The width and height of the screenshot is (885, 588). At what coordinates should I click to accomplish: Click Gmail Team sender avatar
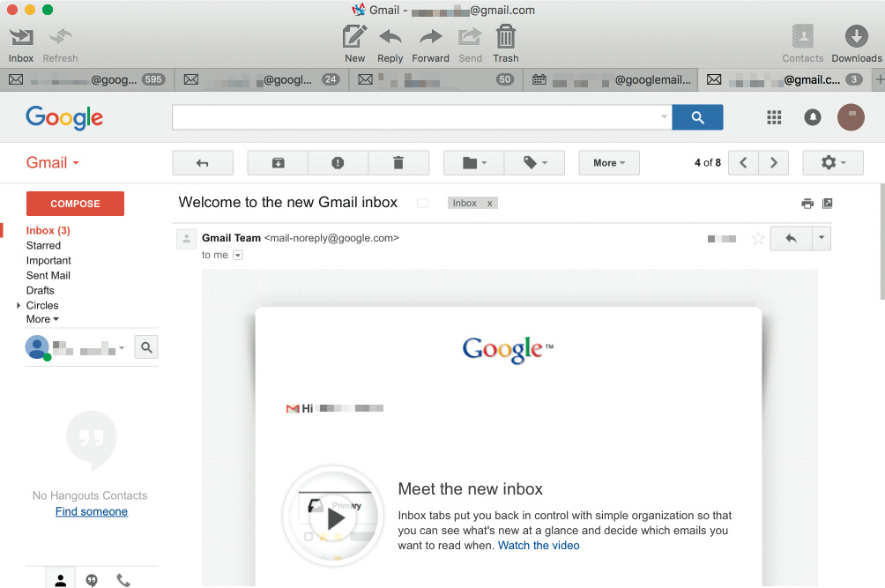pyautogui.click(x=186, y=239)
